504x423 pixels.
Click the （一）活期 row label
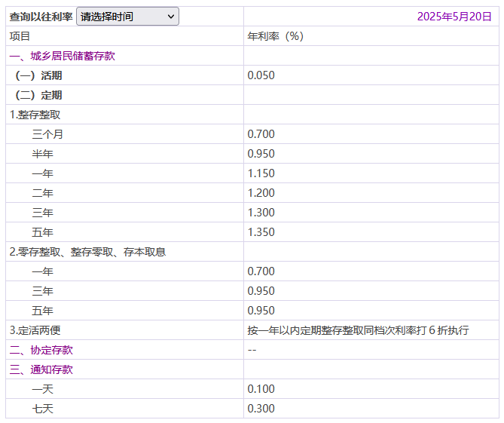(38, 75)
